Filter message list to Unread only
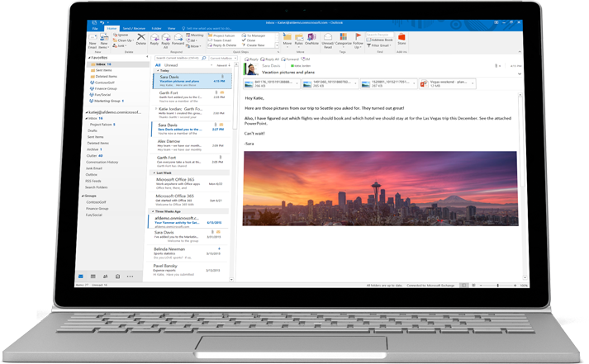589x364 pixels. coord(170,65)
